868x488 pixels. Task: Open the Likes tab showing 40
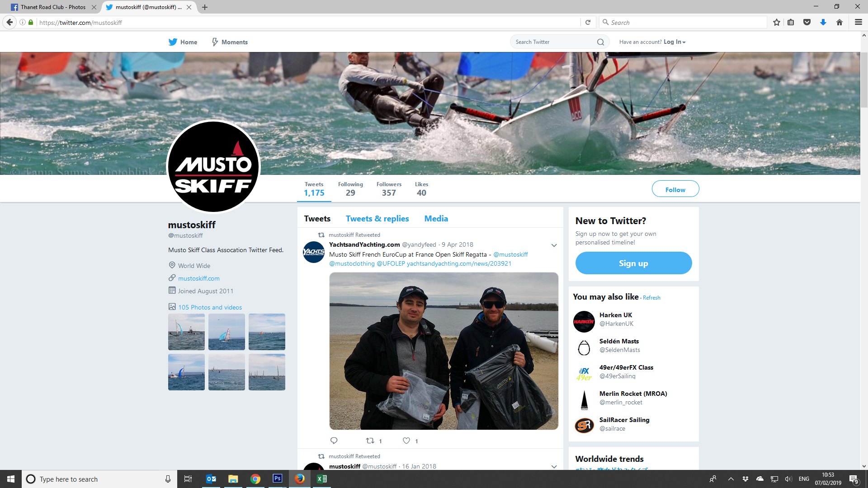[421, 189]
